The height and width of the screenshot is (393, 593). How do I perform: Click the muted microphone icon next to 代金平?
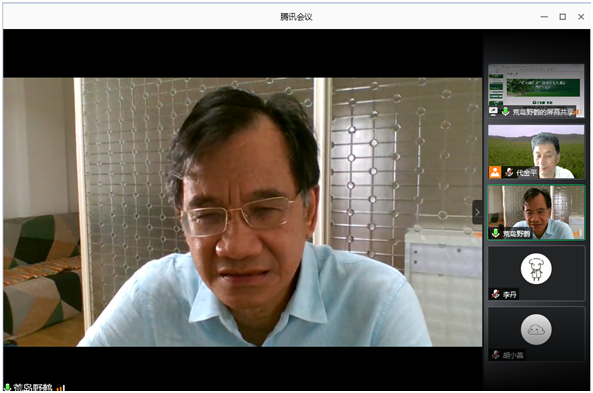point(509,172)
